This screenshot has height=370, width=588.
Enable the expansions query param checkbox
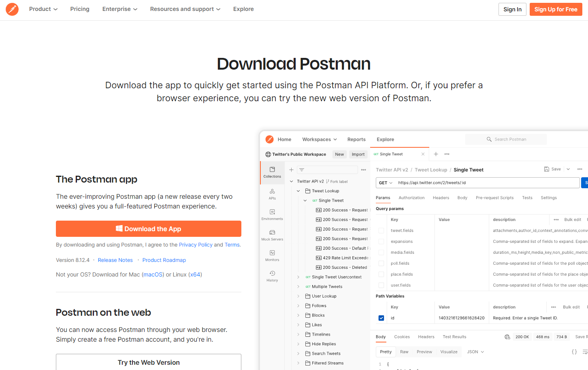pyautogui.click(x=381, y=242)
